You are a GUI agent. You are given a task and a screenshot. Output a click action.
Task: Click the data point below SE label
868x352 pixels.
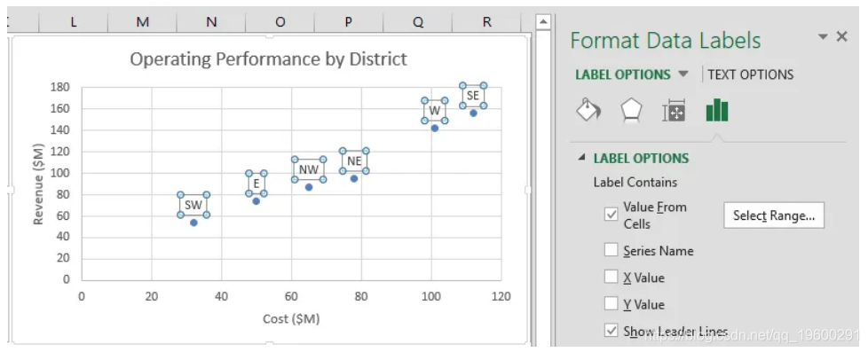point(473,113)
